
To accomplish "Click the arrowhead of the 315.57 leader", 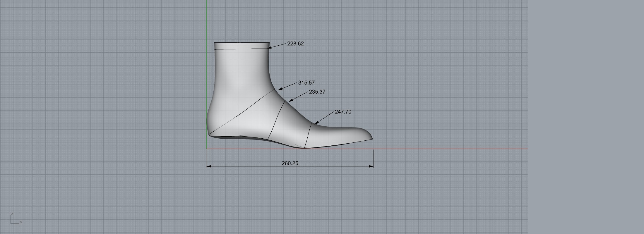I will point(280,89).
